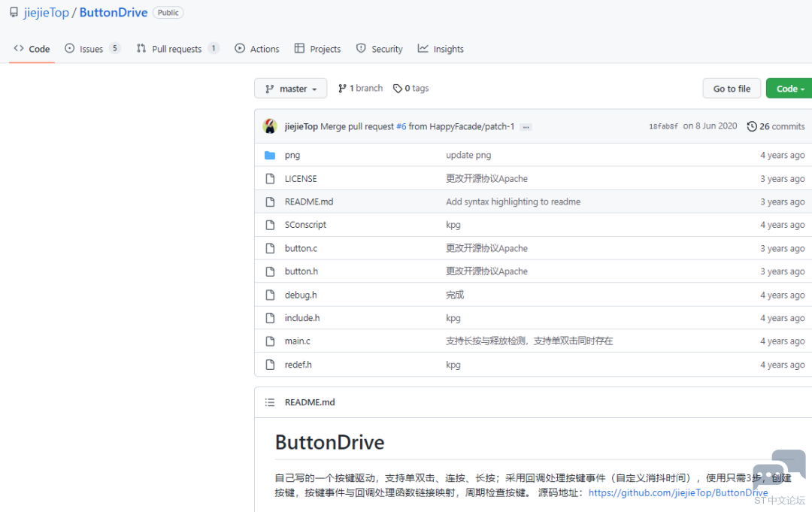This screenshot has width=812, height=512.
Task: Open the jiejieTop owner link
Action: click(46, 13)
